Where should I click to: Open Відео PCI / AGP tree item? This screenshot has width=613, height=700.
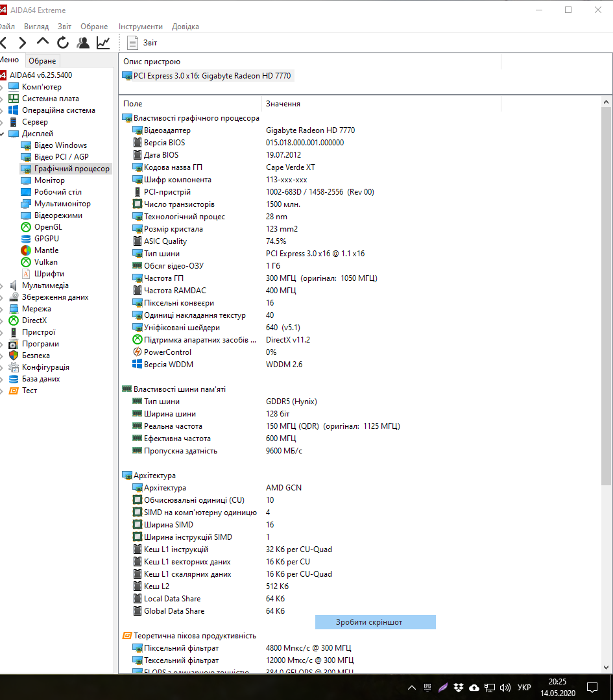(x=61, y=157)
